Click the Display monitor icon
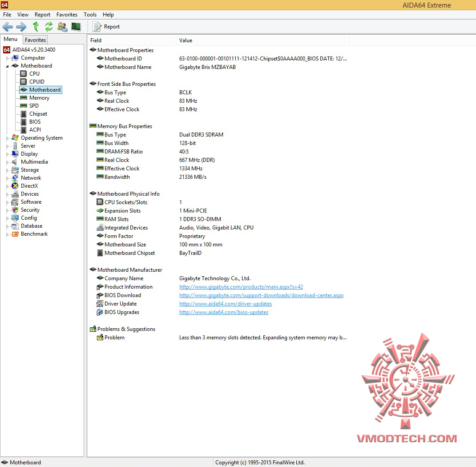Viewport: 476px width, 467px height. (15, 154)
